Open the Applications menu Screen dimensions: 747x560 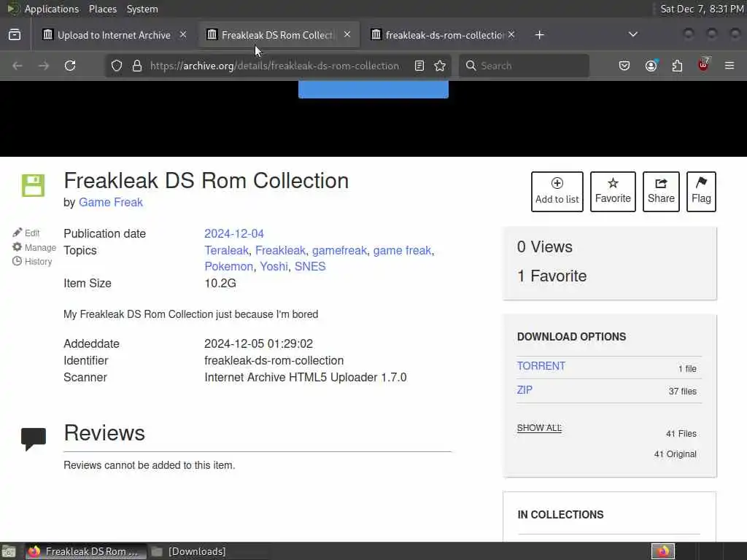point(52,9)
